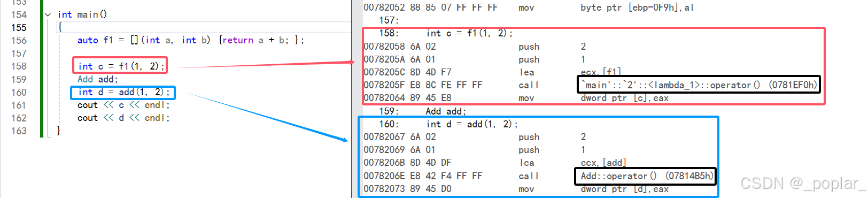Click the 'Add add;' declaration line

97,79
